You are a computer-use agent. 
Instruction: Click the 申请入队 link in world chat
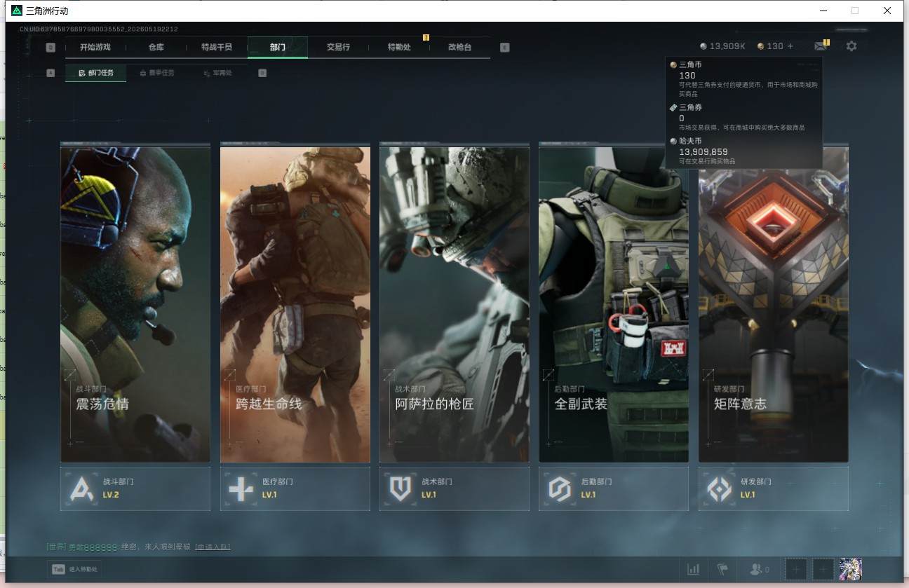tap(213, 547)
